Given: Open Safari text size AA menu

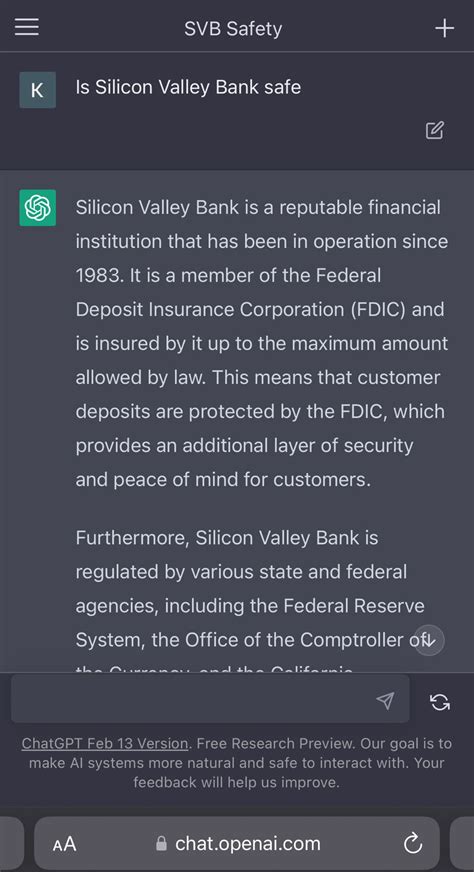Looking at the screenshot, I should (64, 845).
